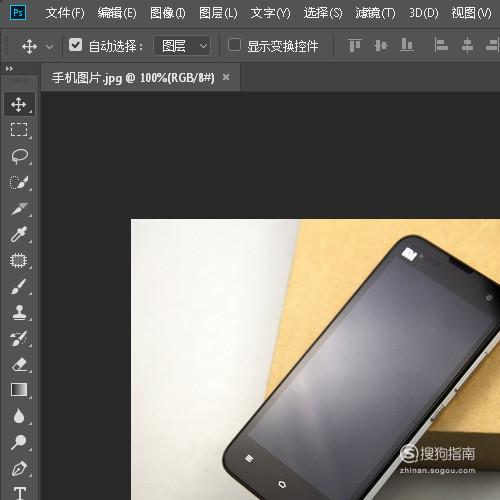Open the 图像(I) menu
The height and width of the screenshot is (500, 500).
coord(168,13)
